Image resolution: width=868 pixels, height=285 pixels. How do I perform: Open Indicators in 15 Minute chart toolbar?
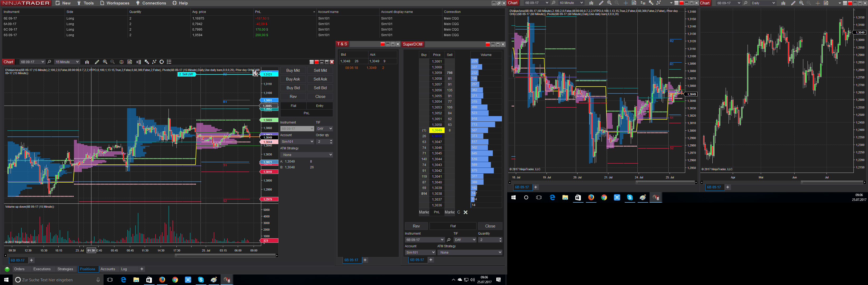[154, 62]
